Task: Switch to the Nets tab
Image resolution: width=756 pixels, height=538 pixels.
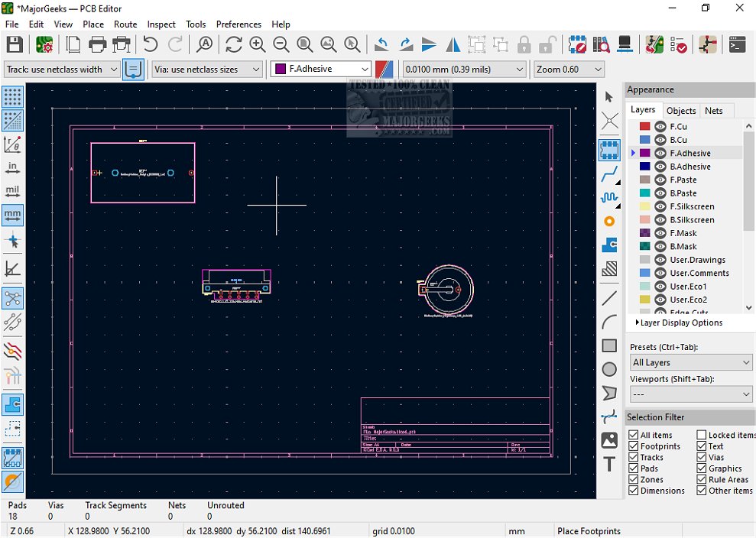Action: point(713,111)
